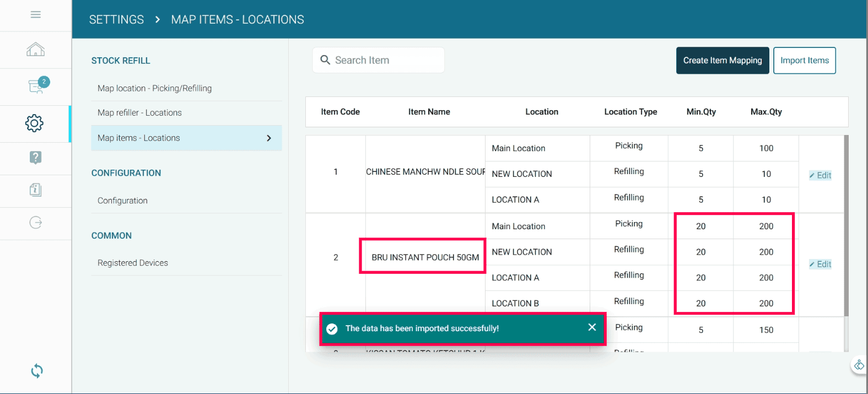Expand the Map items - Locations chevron
Screen dimensions: 868x394
(269, 138)
